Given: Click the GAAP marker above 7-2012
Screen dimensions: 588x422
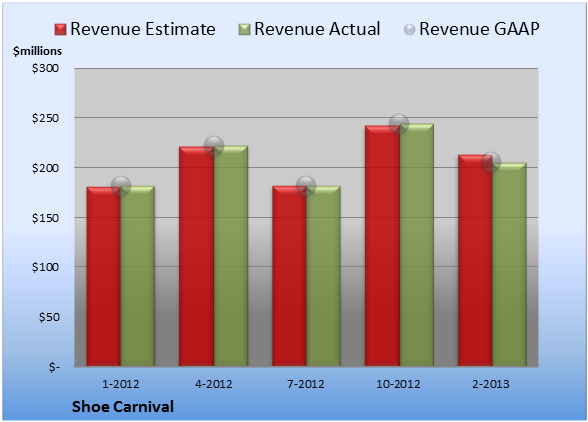Looking at the screenshot, I should (306, 185).
